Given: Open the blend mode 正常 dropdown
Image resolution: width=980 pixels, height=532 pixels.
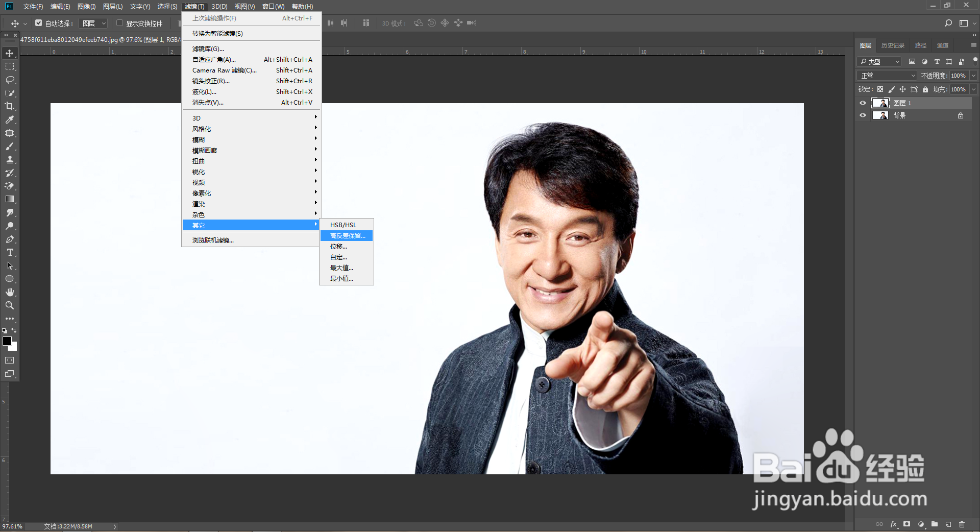Looking at the screenshot, I should tap(888, 76).
